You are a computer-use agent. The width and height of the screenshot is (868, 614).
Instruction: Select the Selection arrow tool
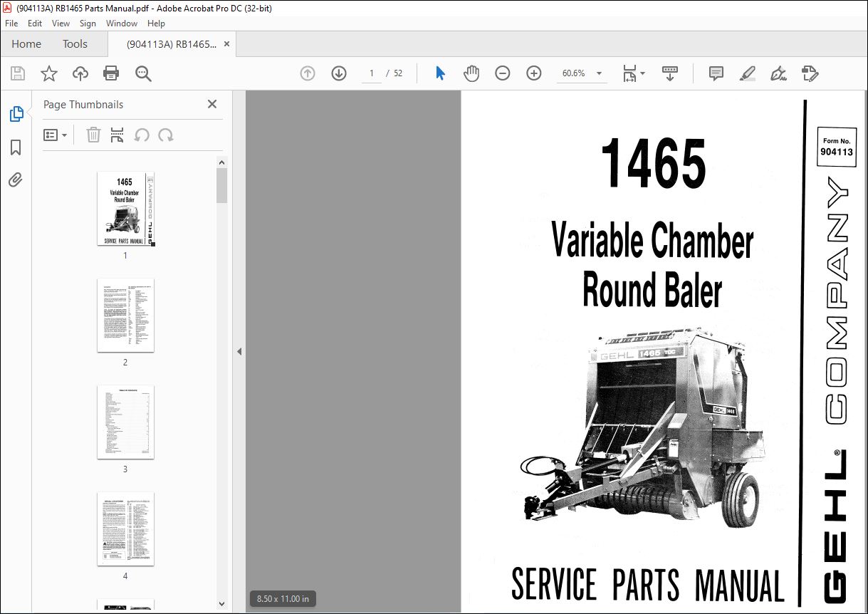440,73
